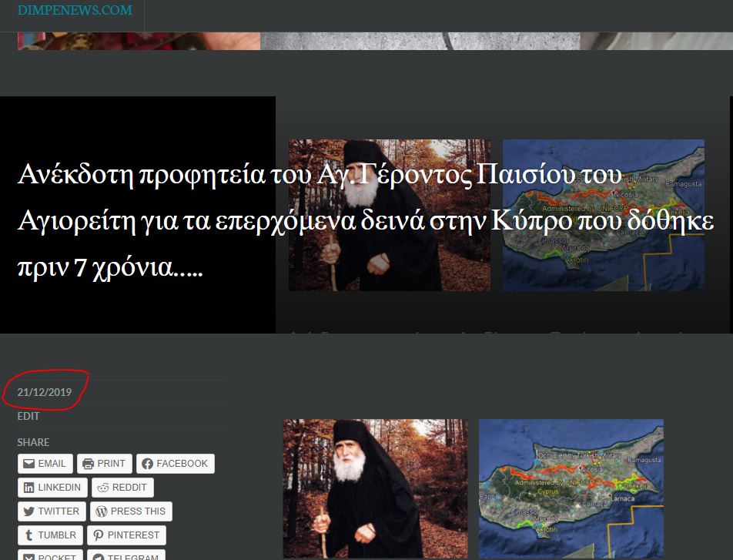The width and height of the screenshot is (733, 560).
Task: Share the article on Facebook
Action: click(176, 464)
